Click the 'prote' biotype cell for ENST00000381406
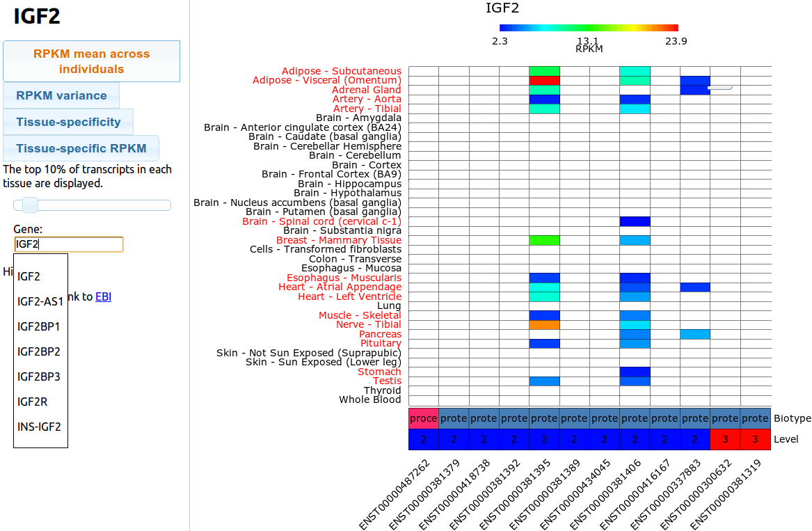The width and height of the screenshot is (812, 531). pyautogui.click(x=635, y=418)
